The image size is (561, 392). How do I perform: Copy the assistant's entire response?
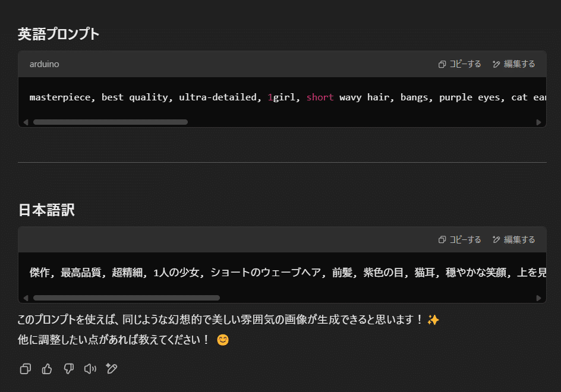(x=25, y=369)
